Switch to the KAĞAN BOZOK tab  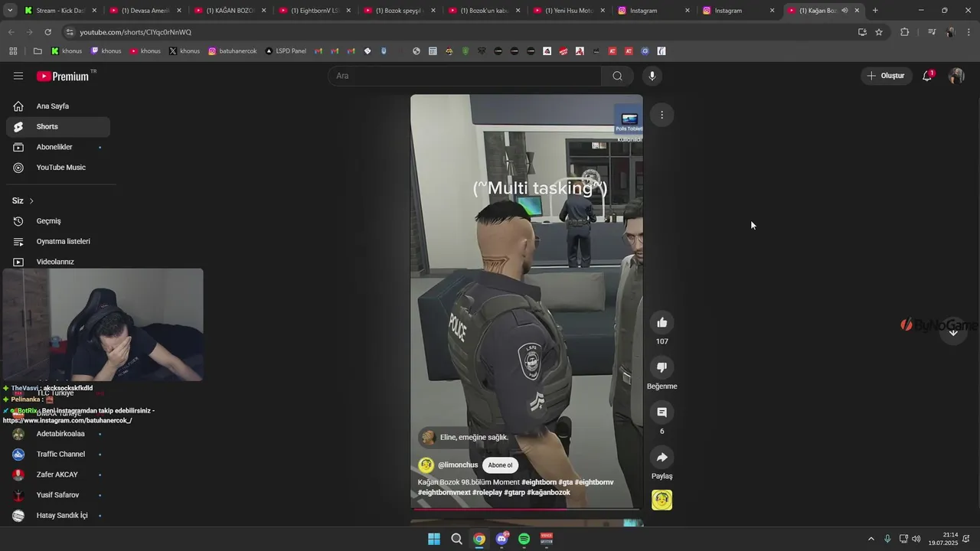coord(230,11)
